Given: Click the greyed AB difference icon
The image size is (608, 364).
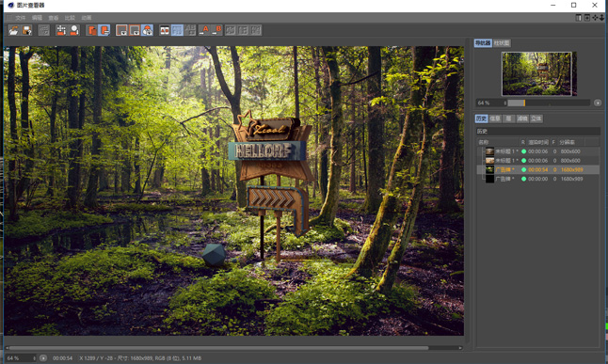Looking at the screenshot, I should click(190, 30).
